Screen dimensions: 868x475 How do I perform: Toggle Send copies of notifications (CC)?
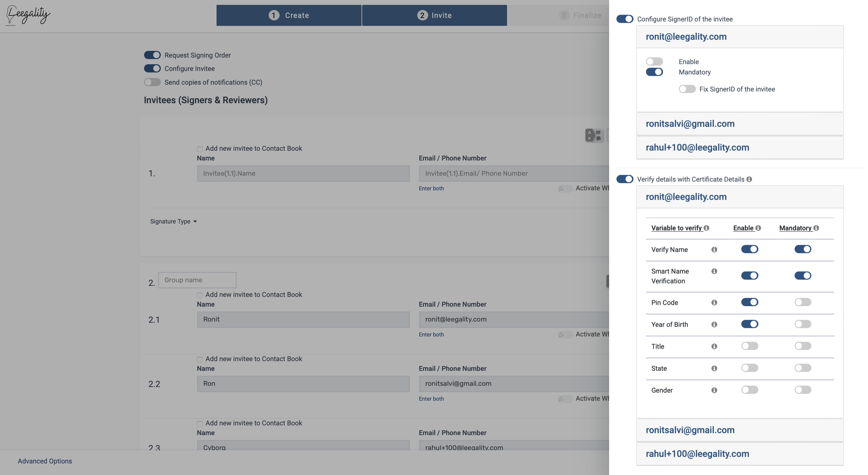click(152, 82)
